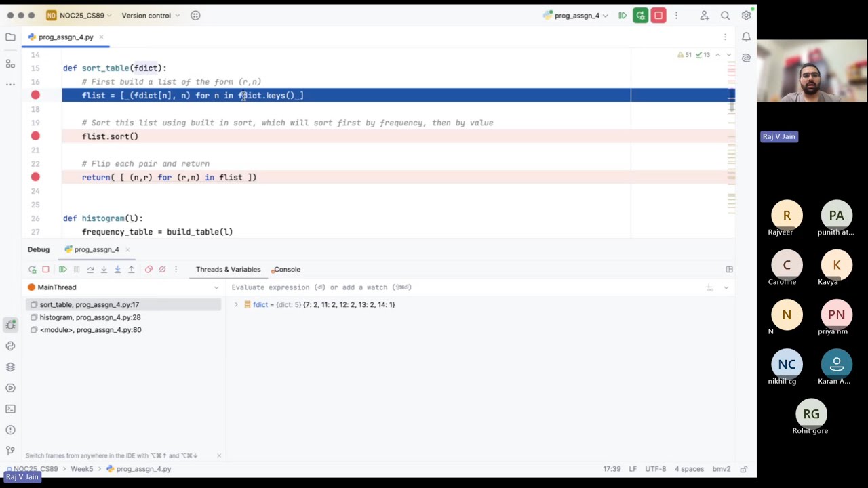Select the Threads & Variables tab
868x488 pixels.
pyautogui.click(x=228, y=270)
